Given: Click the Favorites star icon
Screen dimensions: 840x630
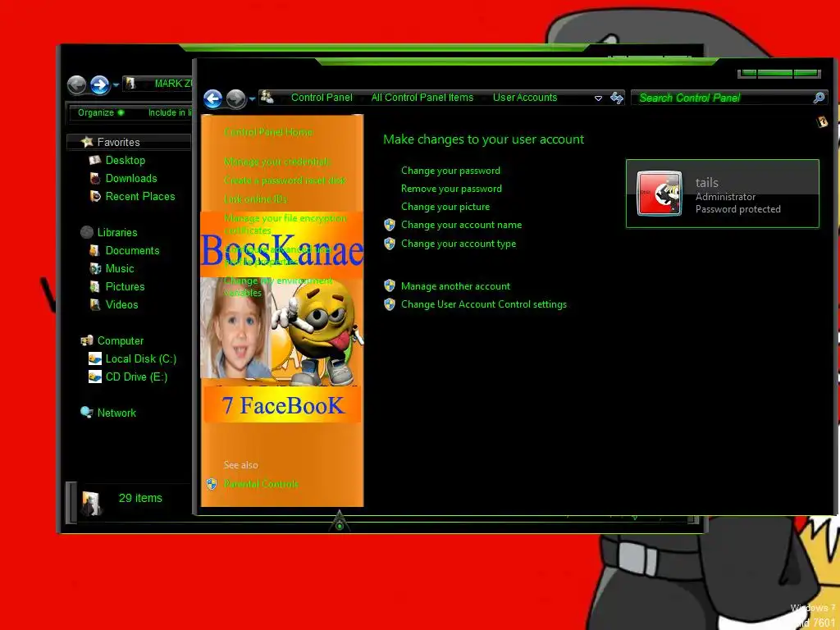Looking at the screenshot, I should [87, 141].
